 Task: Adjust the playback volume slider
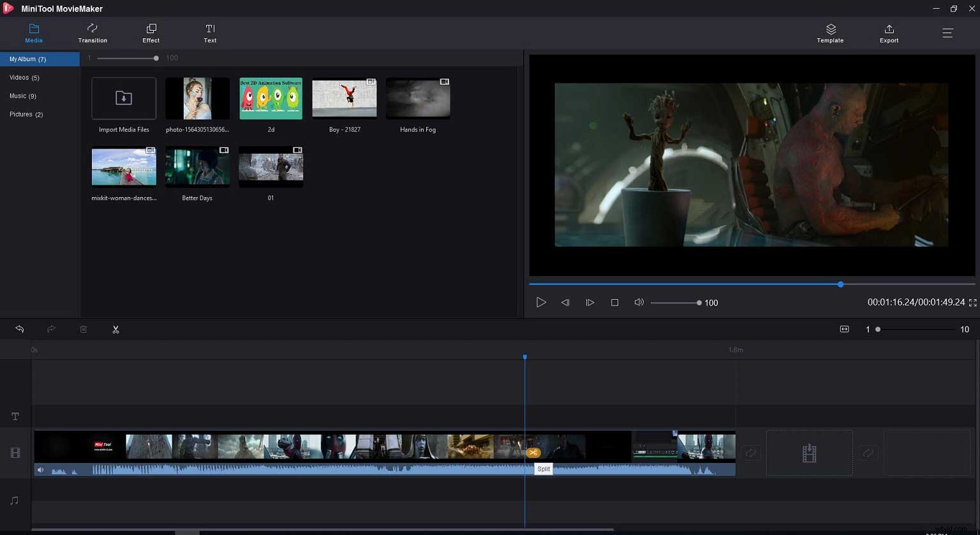676,302
